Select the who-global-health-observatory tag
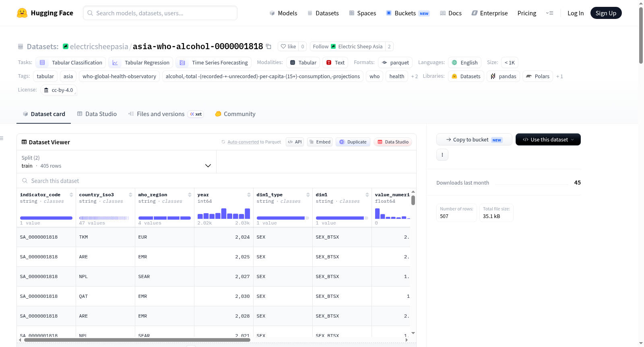 (x=119, y=76)
